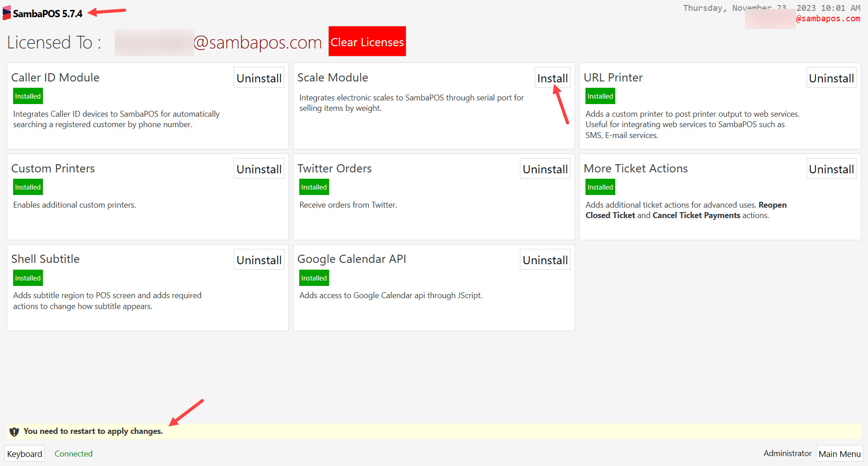Click the shield icon in the restart warning
Image resolution: width=868 pixels, height=466 pixels.
[x=14, y=431]
